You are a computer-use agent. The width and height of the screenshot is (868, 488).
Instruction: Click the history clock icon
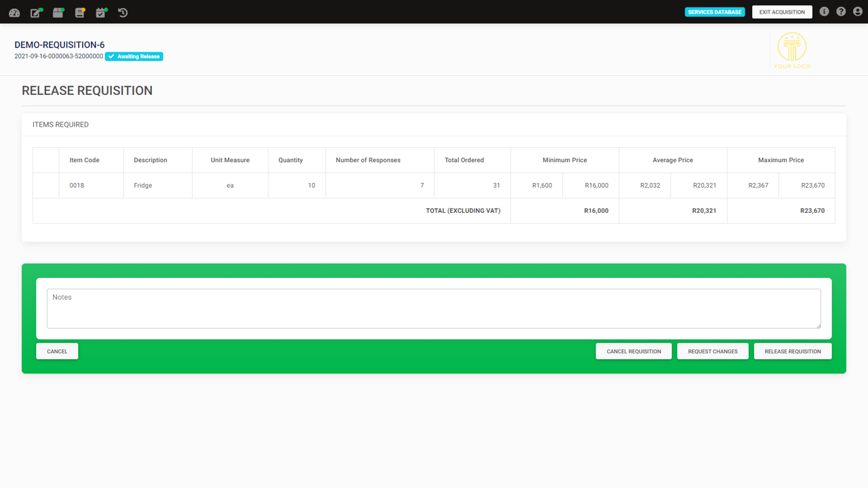click(123, 12)
